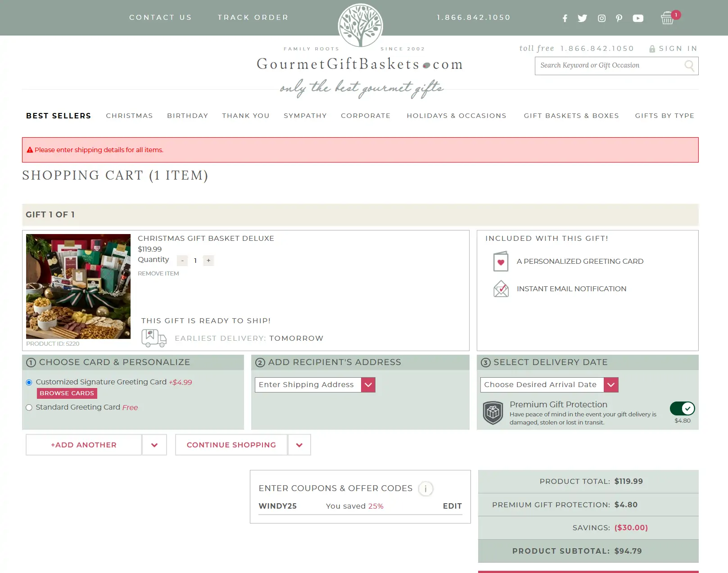
Task: Click the Sign In link
Action: pos(678,49)
